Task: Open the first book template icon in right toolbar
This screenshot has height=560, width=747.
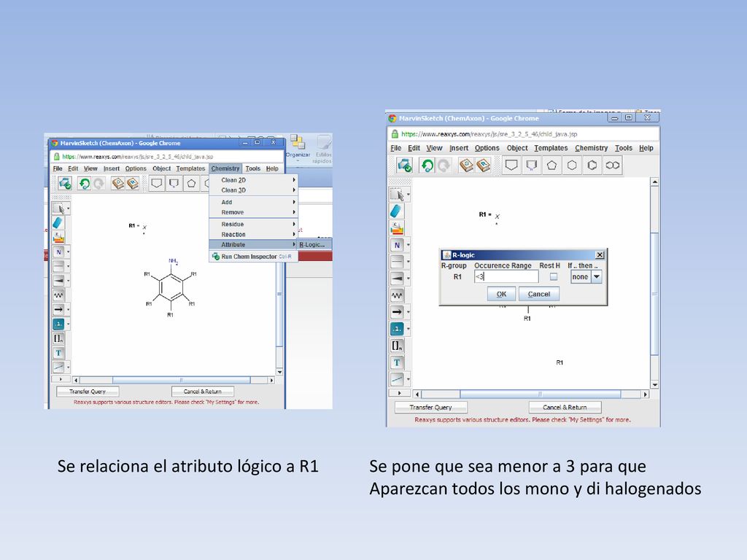Action: [x=465, y=166]
